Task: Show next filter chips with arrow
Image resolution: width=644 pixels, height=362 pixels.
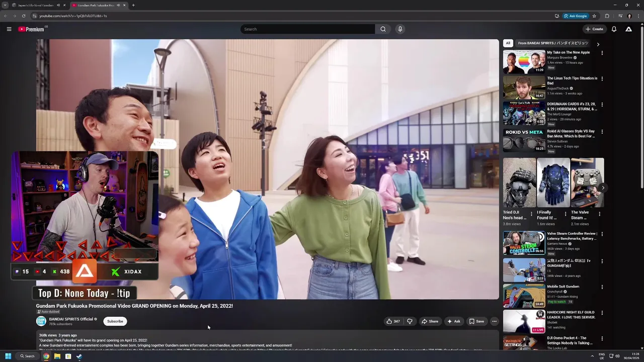Action: [598, 44]
